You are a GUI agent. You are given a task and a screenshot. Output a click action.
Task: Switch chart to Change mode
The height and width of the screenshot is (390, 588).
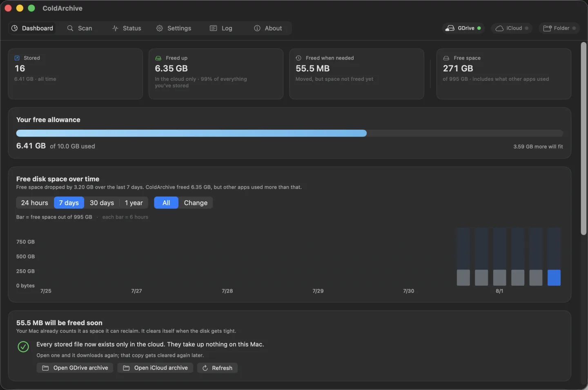tap(196, 203)
